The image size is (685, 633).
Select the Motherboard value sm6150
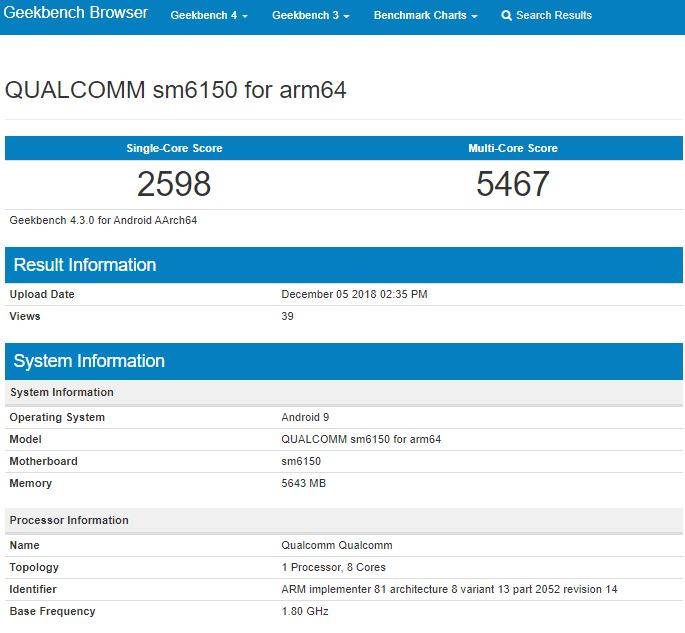tap(301, 461)
